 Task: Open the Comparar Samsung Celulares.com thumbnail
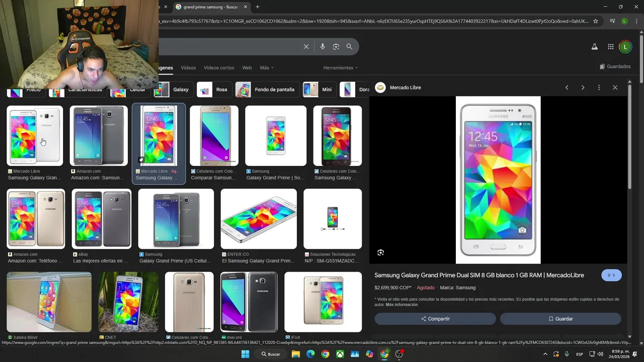[214, 136]
